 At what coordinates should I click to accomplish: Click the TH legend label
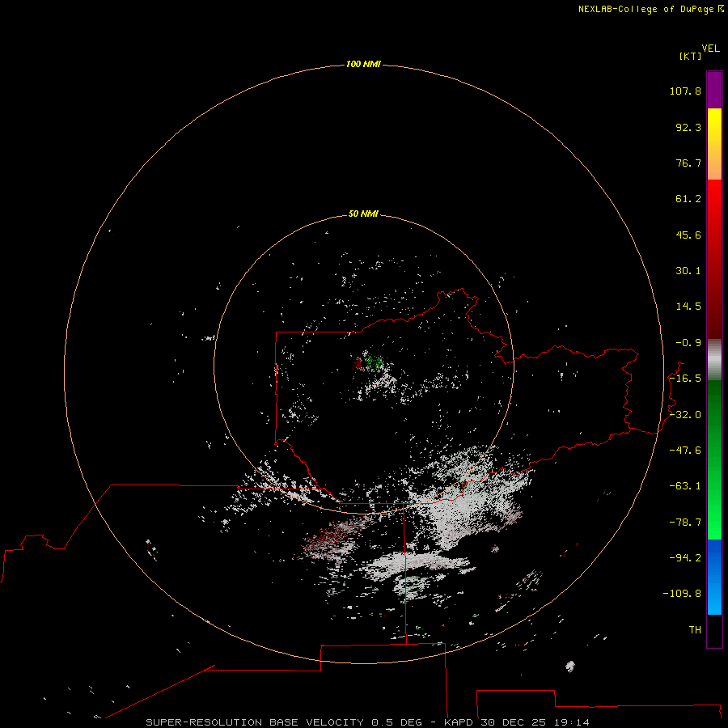coord(695,630)
